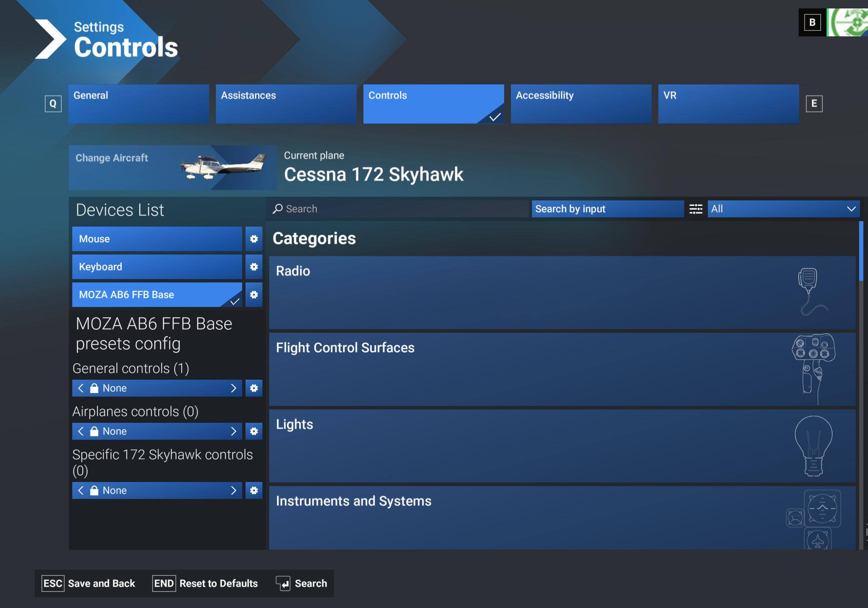The image size is (868, 608).
Task: Click the gauges icon in Instruments and Systems
Action: pos(813,520)
